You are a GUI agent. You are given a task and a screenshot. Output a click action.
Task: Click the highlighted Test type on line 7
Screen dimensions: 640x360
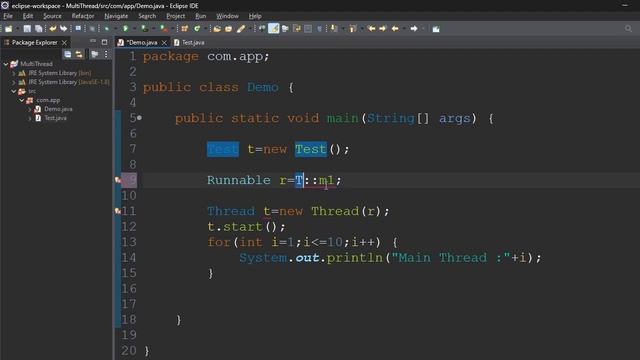223,149
